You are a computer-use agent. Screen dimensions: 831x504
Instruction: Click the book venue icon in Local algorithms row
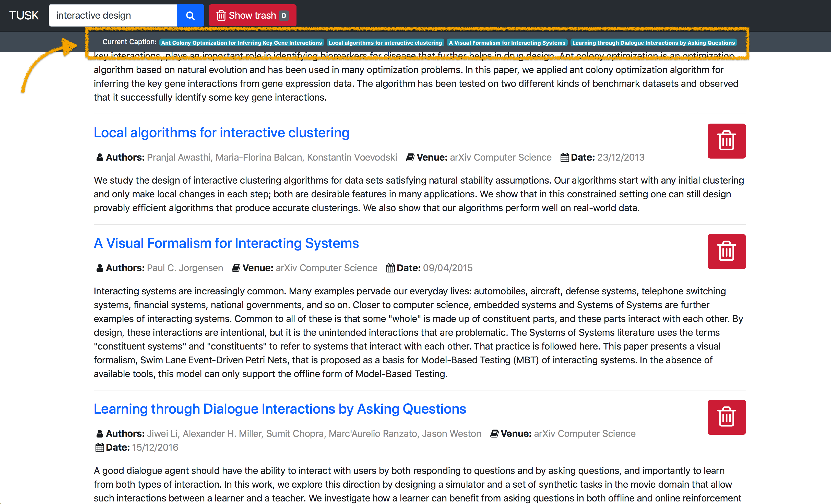[x=410, y=158]
